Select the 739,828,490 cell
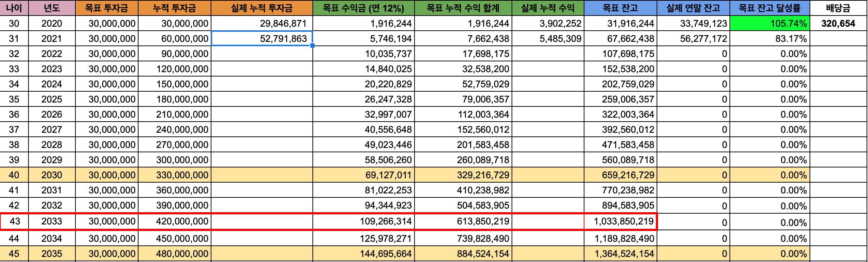 pyautogui.click(x=463, y=239)
